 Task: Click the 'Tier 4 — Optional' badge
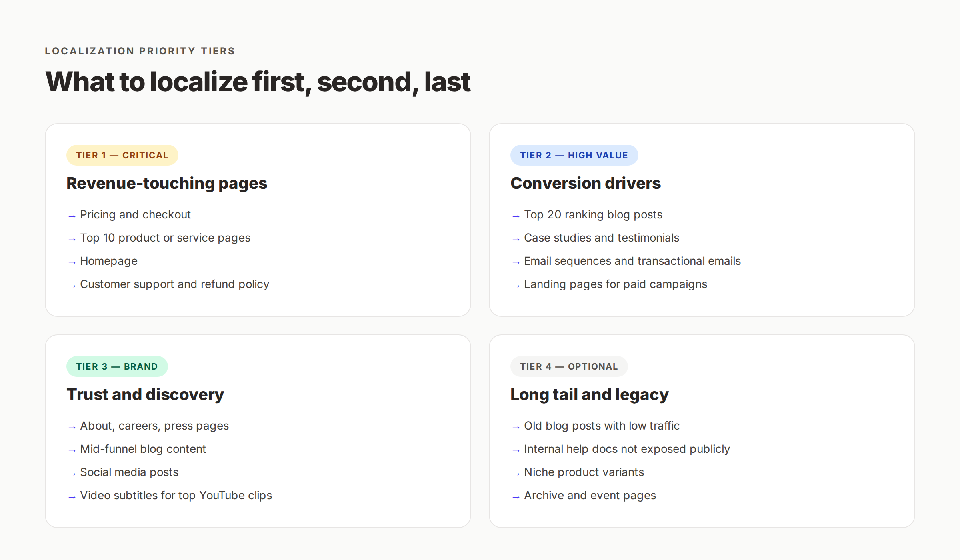click(569, 366)
